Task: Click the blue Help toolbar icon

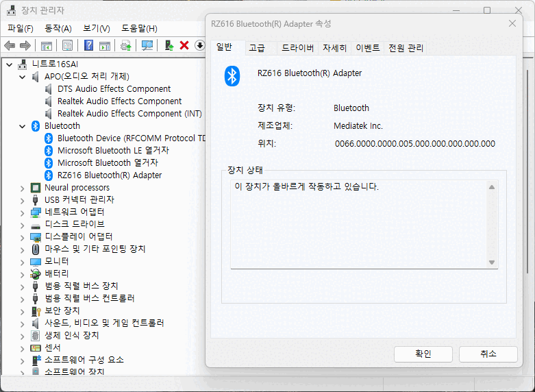Action: coord(88,45)
